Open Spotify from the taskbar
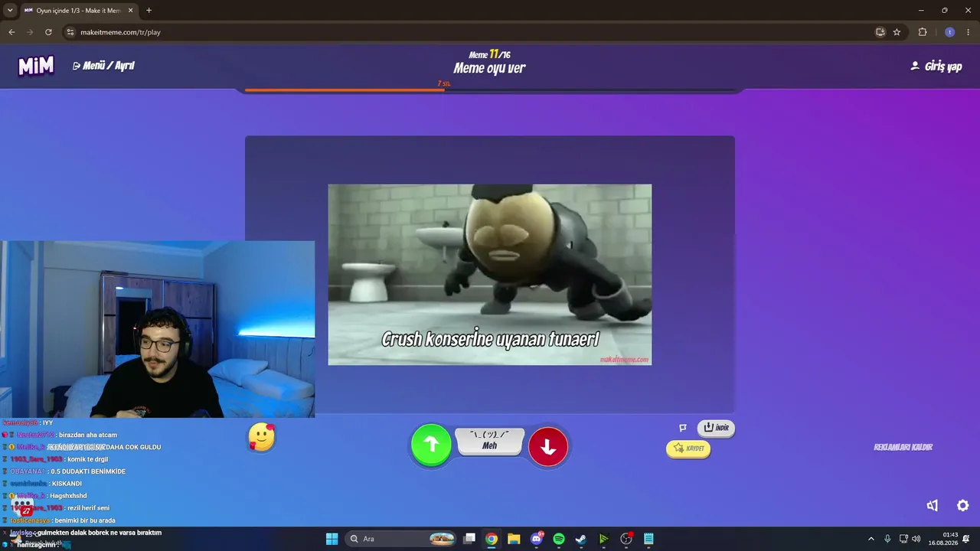Image resolution: width=980 pixels, height=551 pixels. [559, 539]
